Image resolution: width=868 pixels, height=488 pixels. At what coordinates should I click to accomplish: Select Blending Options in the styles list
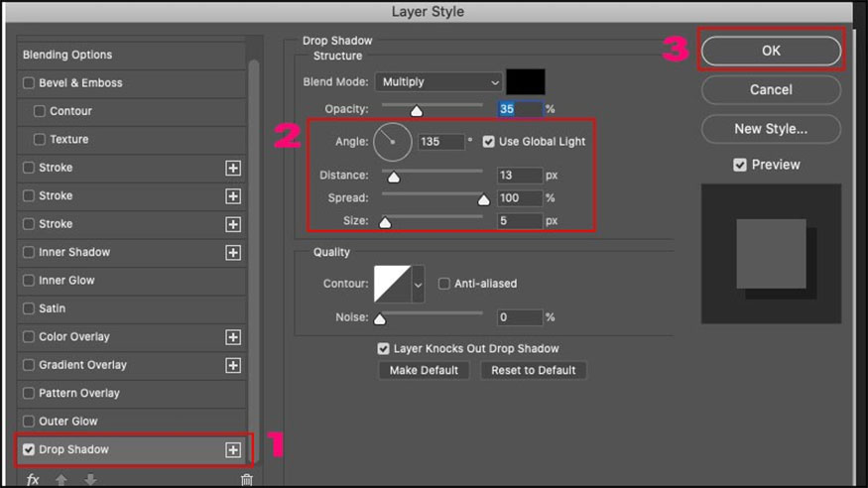67,55
